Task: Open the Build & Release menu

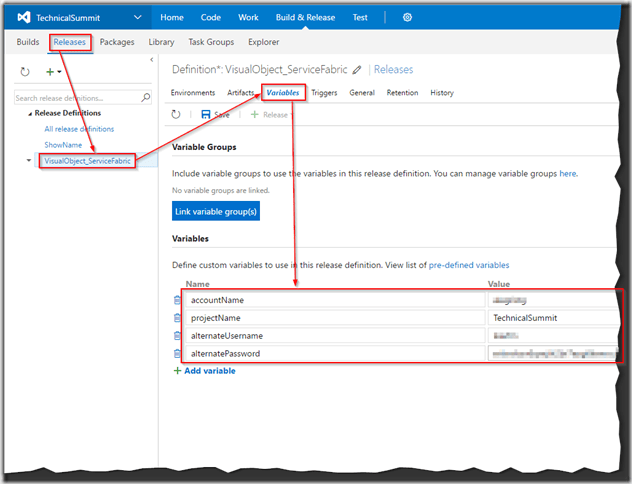Action: [x=304, y=18]
